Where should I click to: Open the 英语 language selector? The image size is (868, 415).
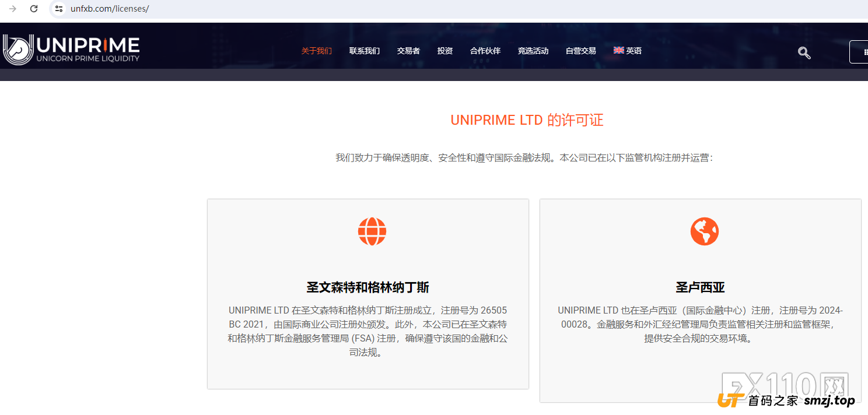click(x=628, y=51)
